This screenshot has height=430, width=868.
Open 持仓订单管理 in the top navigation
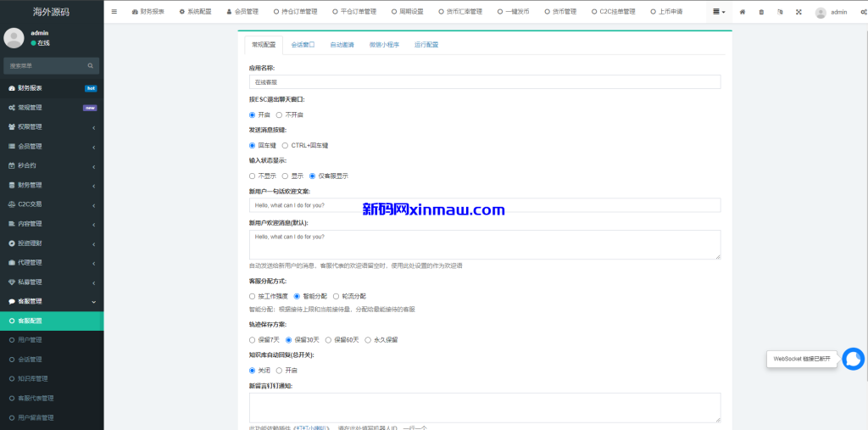tap(296, 12)
